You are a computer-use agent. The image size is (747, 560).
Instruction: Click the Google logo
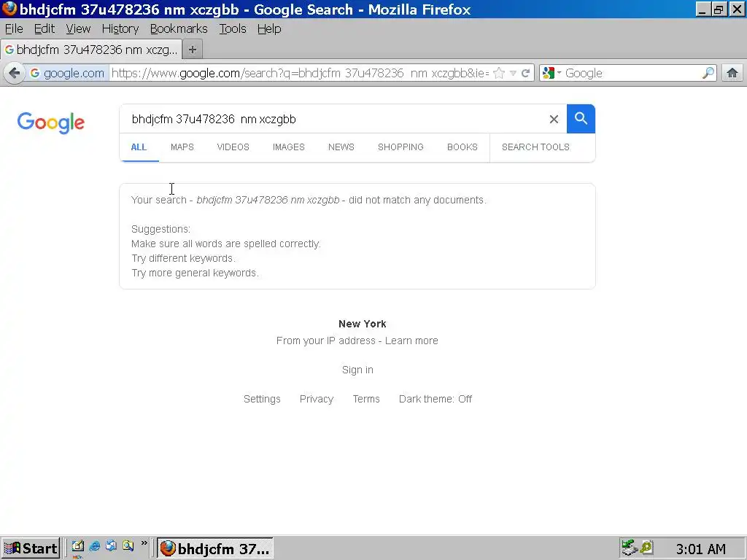[51, 123]
